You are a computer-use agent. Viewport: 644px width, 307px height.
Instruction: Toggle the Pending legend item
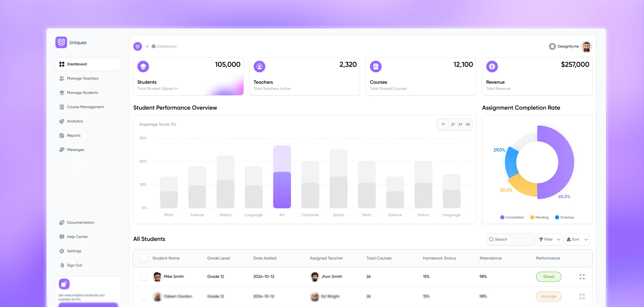pos(539,217)
